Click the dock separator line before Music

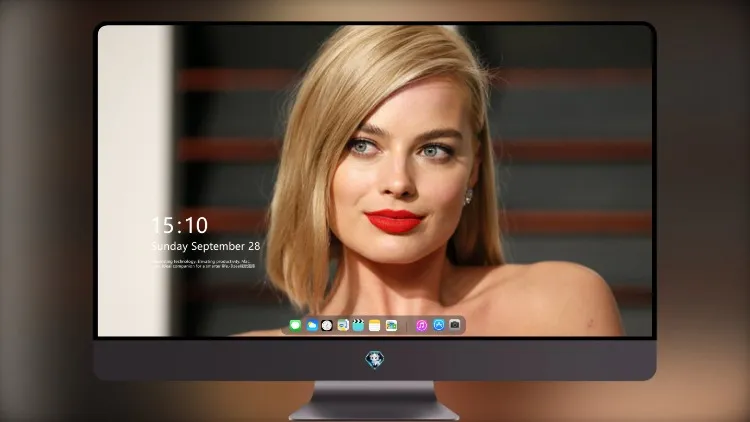(x=407, y=326)
